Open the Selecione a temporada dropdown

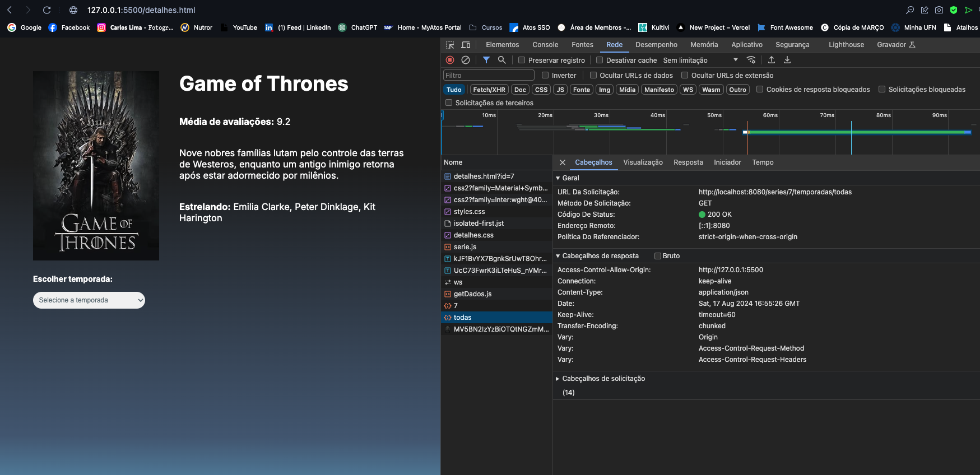coord(89,300)
